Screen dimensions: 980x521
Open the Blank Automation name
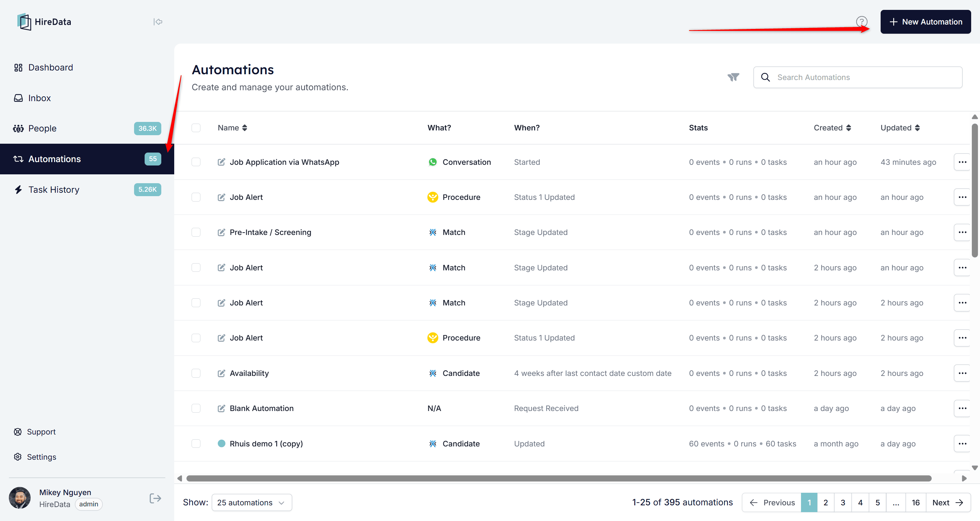pos(261,408)
